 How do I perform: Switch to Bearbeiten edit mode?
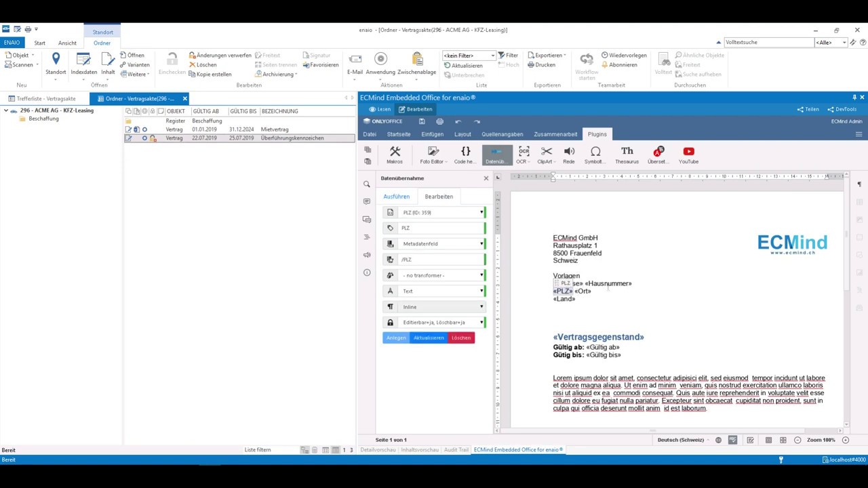[416, 109]
